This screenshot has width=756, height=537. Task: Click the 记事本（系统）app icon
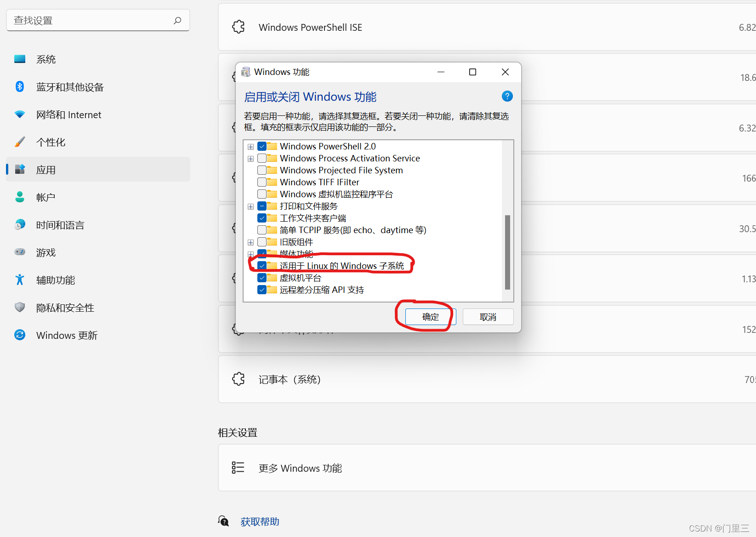click(239, 379)
